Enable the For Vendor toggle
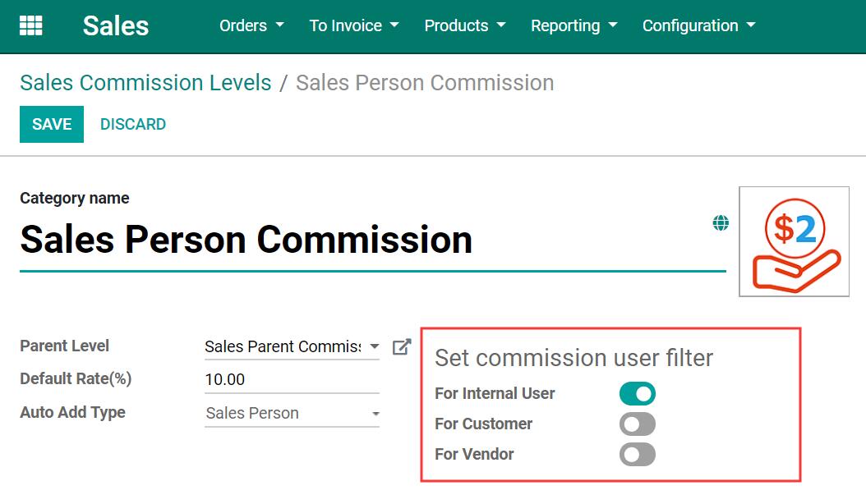 (x=638, y=454)
